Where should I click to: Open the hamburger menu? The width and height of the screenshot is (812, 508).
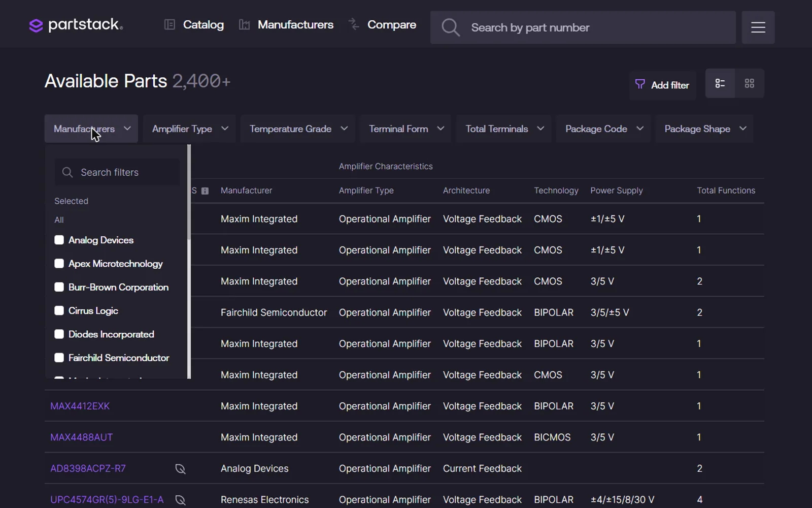coord(758,27)
